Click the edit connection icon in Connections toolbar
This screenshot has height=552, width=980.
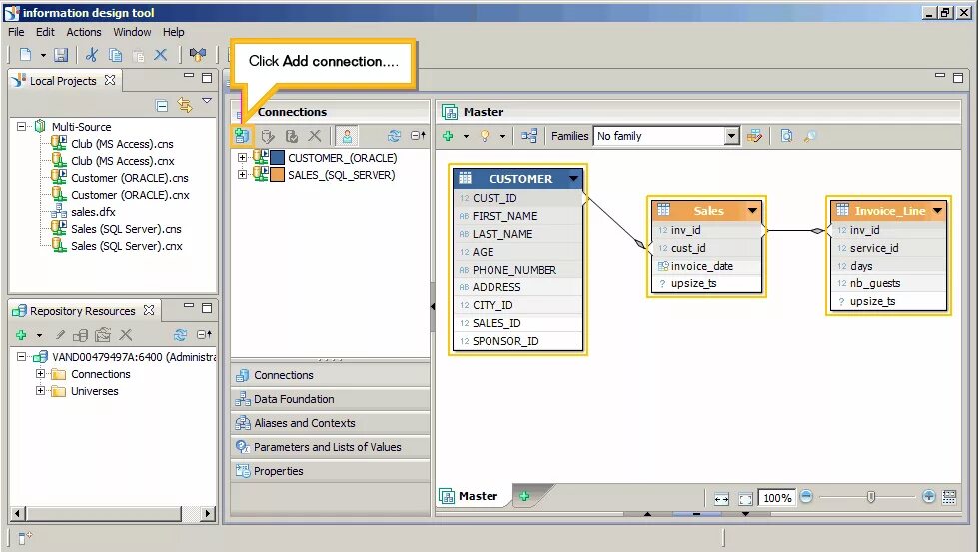(268, 136)
